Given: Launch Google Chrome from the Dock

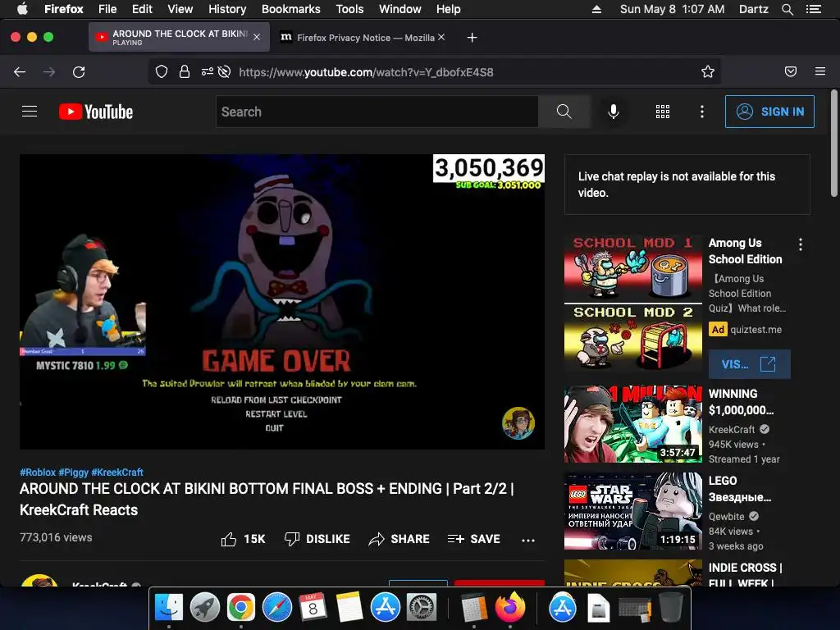Looking at the screenshot, I should 240,607.
